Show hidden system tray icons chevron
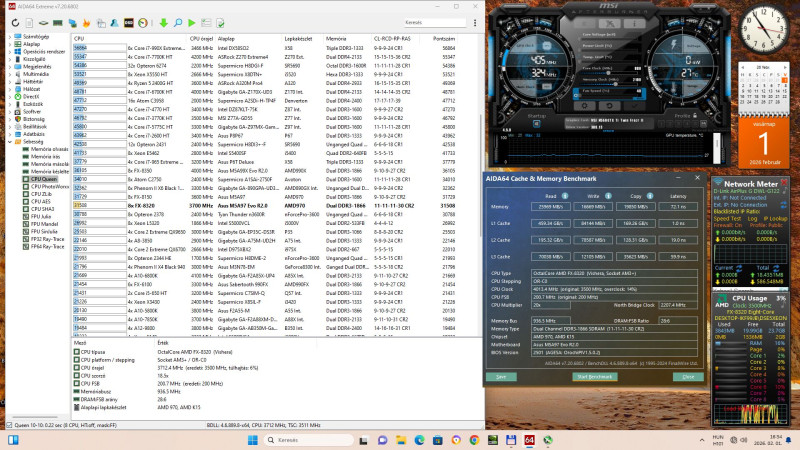 coord(702,440)
